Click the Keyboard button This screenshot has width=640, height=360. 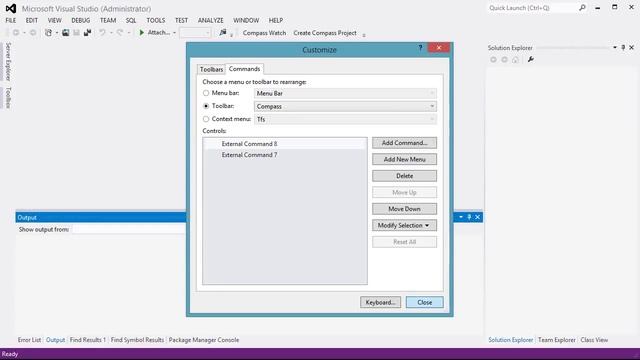point(380,302)
